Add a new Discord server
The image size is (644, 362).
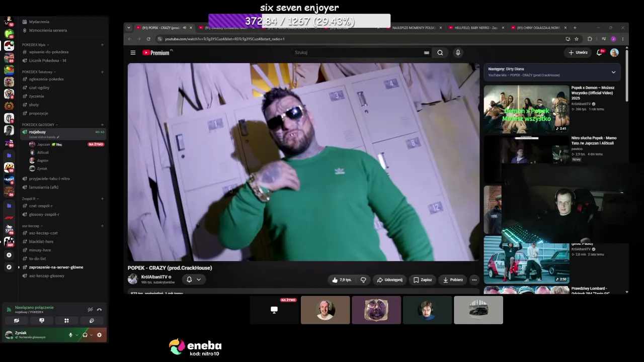9,255
